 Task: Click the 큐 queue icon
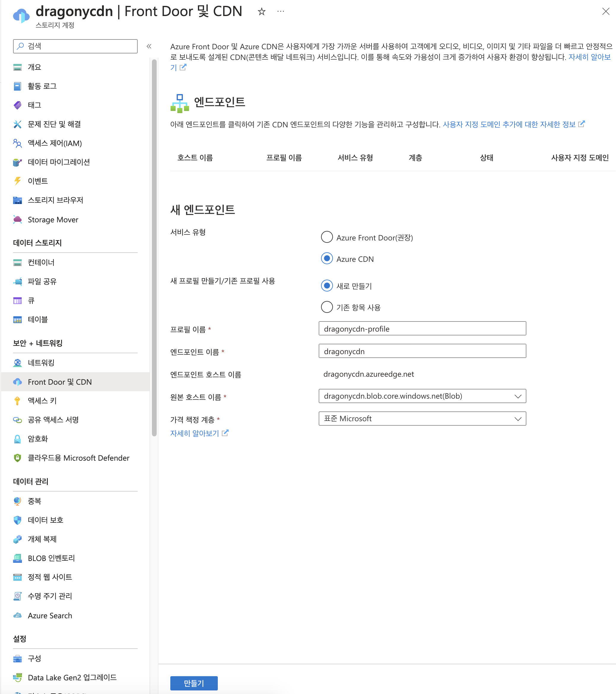[17, 300]
